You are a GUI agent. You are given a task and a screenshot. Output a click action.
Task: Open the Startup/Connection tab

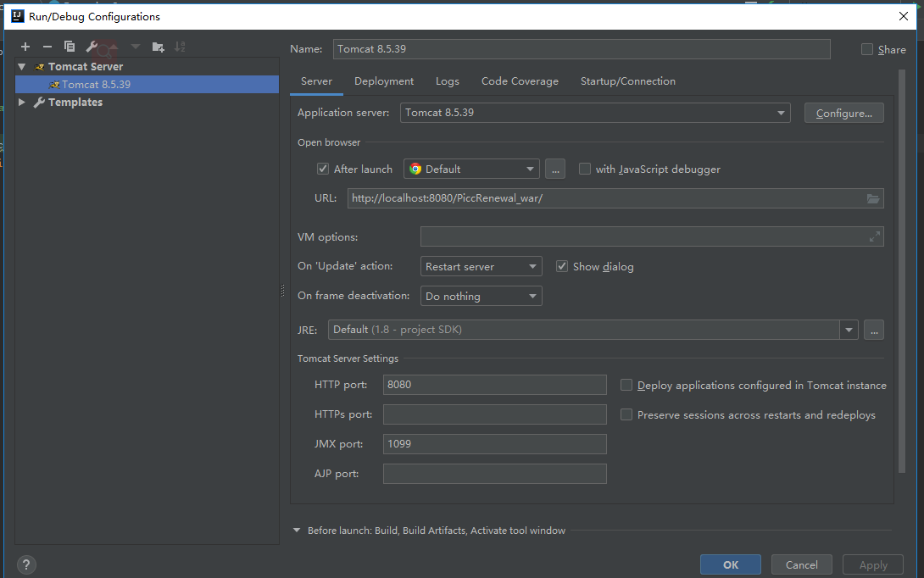point(627,81)
